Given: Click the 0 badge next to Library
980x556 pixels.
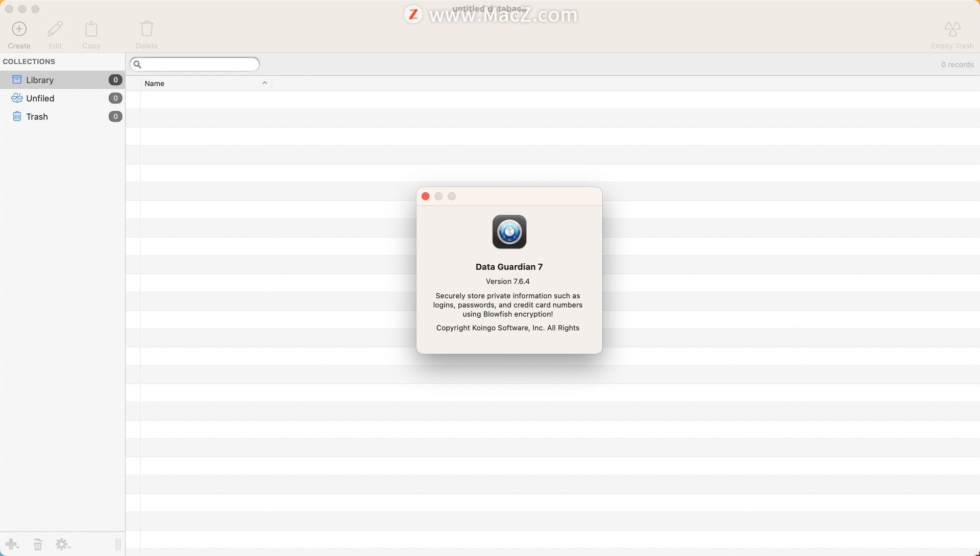Looking at the screenshot, I should pyautogui.click(x=115, y=80).
